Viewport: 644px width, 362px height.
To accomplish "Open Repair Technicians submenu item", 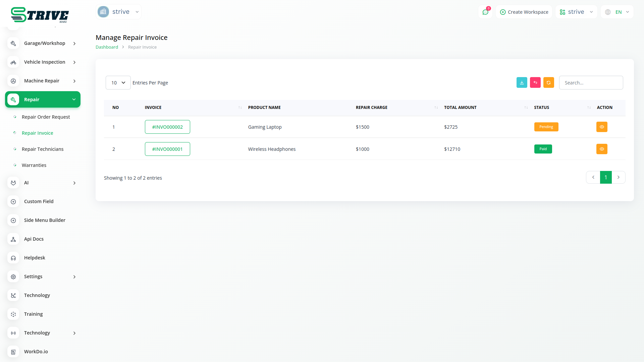I will pyautogui.click(x=43, y=149).
